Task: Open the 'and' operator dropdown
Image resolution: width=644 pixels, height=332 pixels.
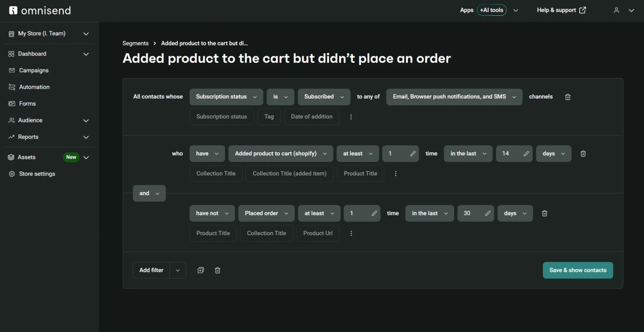Action: pyautogui.click(x=149, y=193)
